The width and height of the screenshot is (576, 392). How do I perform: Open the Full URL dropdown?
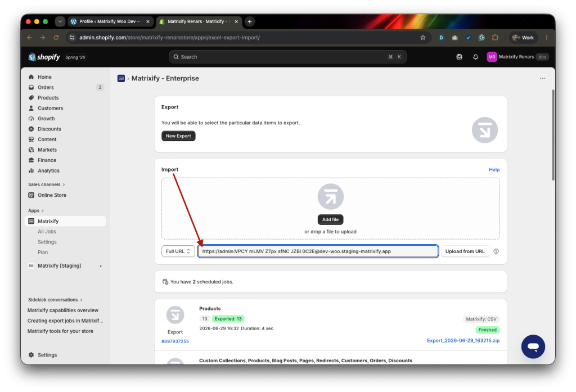(178, 251)
